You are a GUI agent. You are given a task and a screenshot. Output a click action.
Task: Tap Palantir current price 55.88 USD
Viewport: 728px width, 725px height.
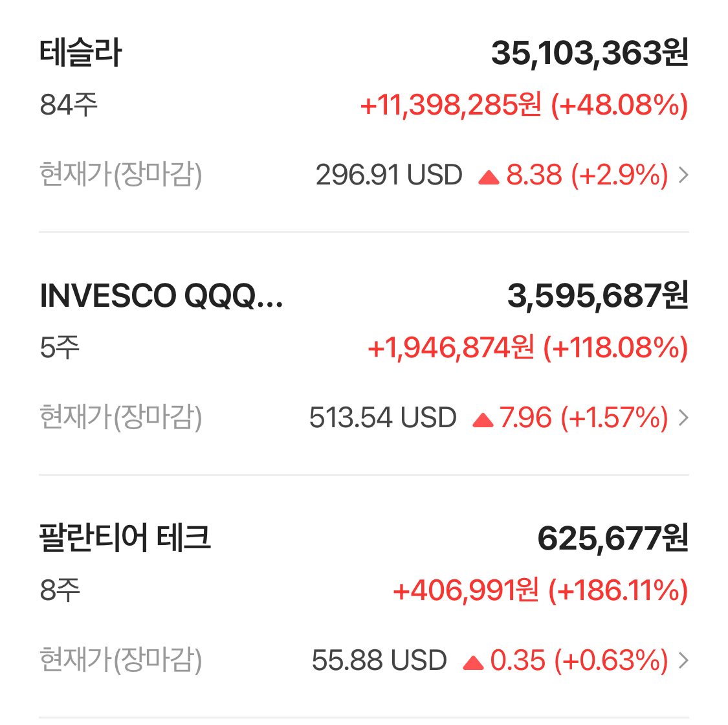379,660
